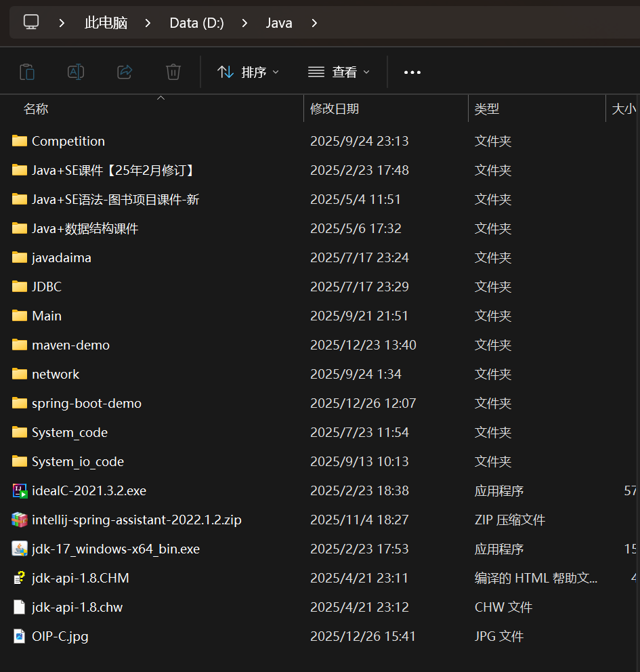
Task: Click the PC monitor icon in address bar
Action: pyautogui.click(x=31, y=22)
